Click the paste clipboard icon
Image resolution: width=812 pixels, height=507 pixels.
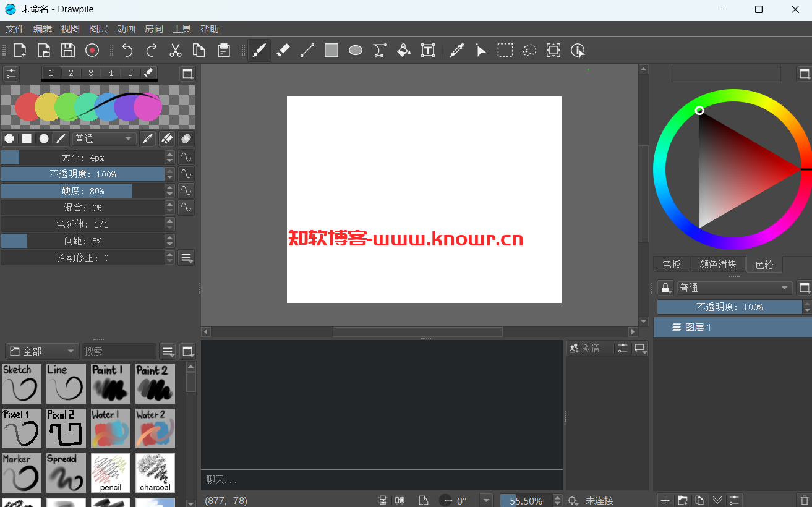tap(224, 51)
